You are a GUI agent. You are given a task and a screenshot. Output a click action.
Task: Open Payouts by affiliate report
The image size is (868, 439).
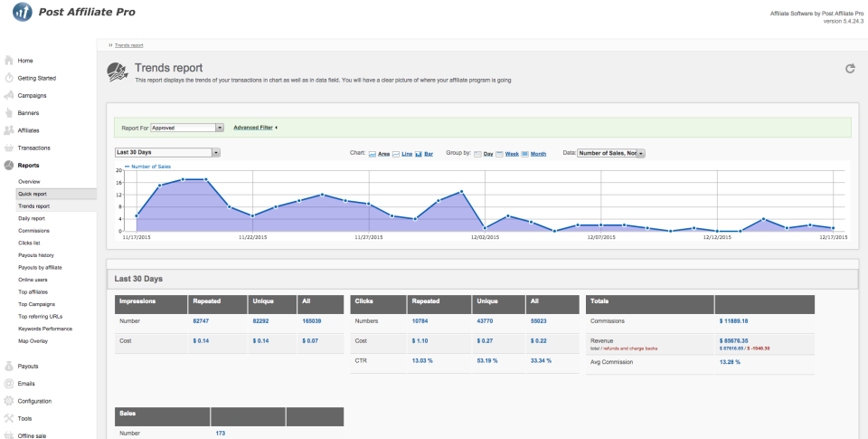point(40,267)
